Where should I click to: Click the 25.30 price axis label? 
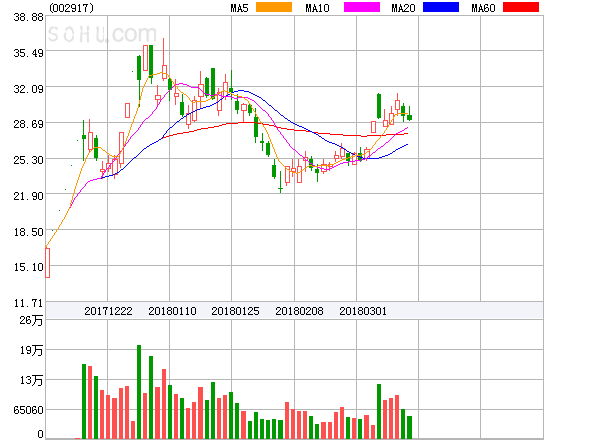29,160
